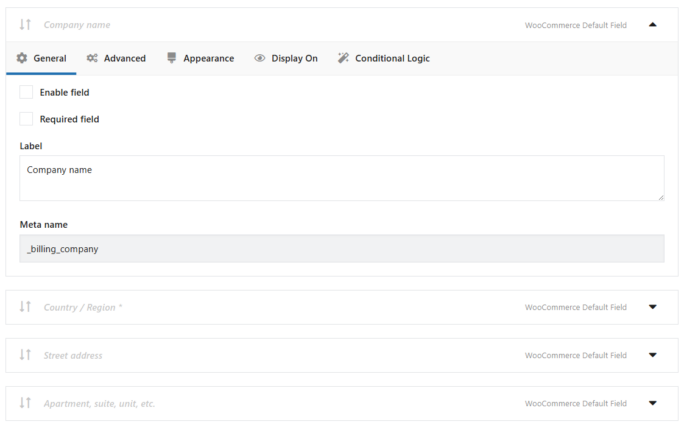The image size is (684, 430).
Task: Click the sort handle icon for Street address
Action: [x=25, y=355]
